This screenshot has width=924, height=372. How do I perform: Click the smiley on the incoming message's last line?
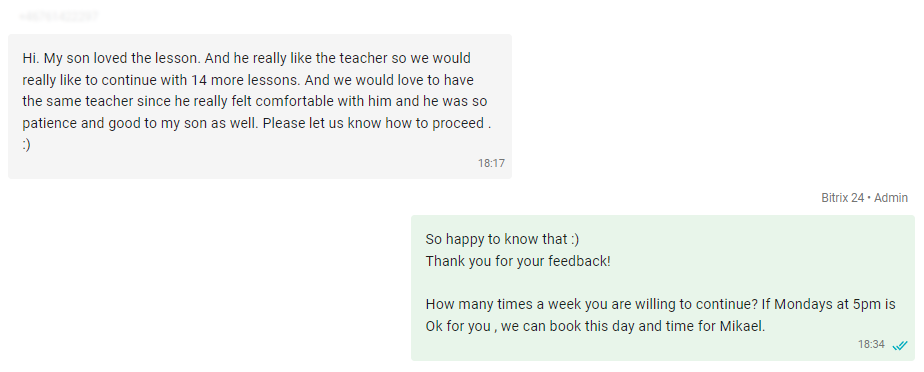click(x=27, y=144)
